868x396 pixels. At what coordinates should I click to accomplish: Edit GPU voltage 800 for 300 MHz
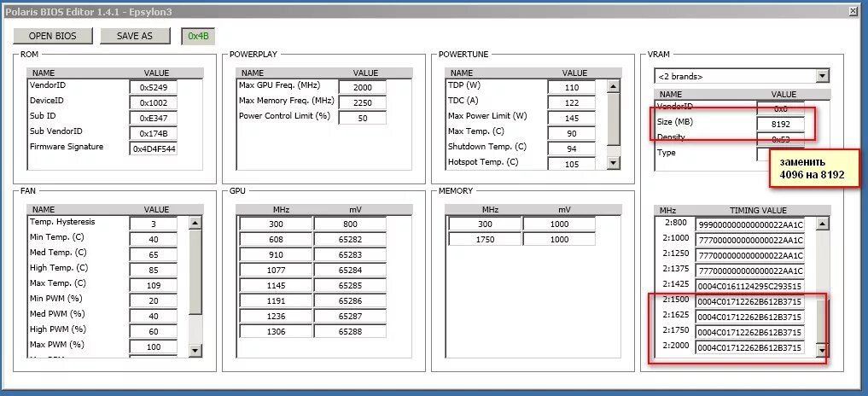(350, 224)
